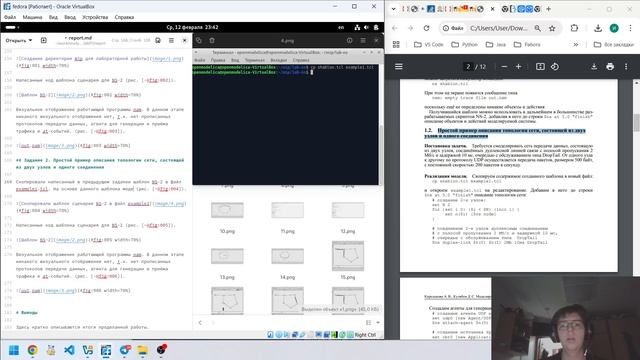Open the Chrome tab search chevron

point(393,9)
